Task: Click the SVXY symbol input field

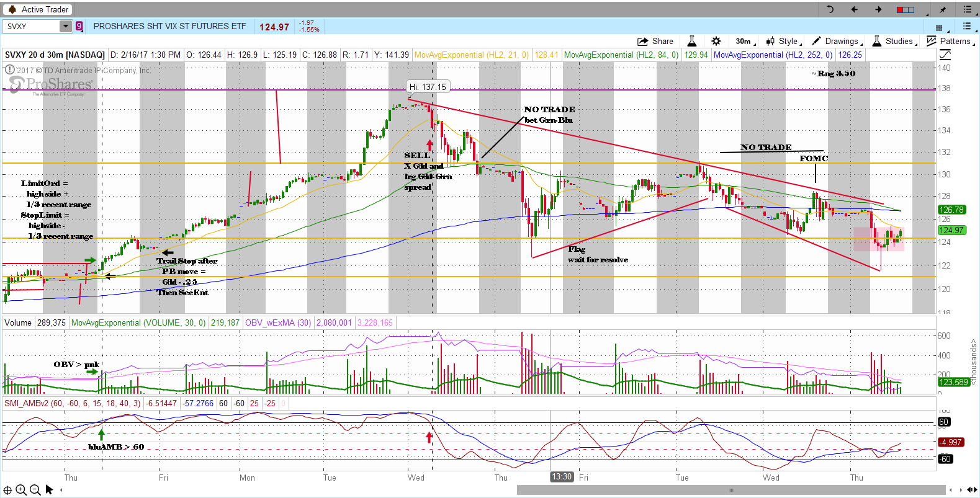Action: (x=31, y=26)
